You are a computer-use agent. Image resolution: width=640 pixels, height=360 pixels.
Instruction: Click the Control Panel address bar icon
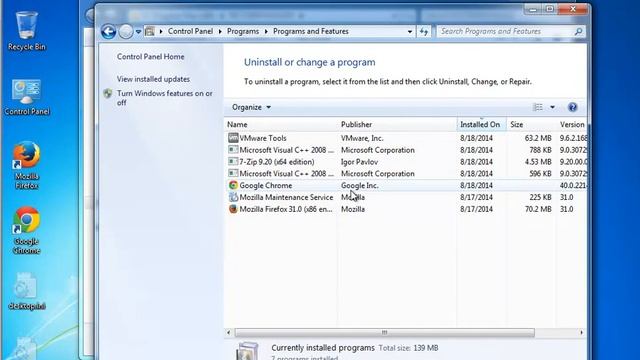coord(150,31)
